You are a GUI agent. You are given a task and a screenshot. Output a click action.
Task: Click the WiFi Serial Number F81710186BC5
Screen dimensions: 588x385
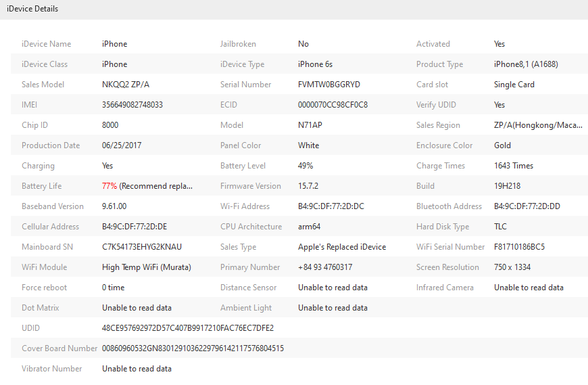(519, 246)
